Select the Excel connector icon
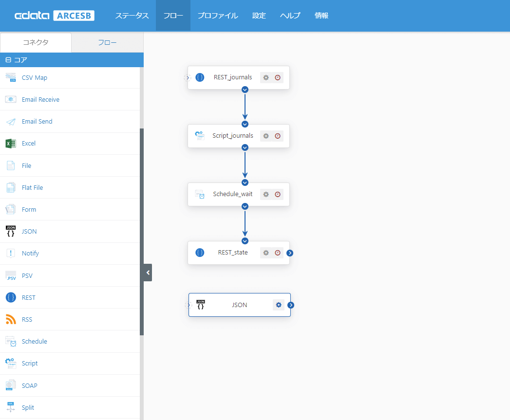The image size is (510, 420). point(11,144)
